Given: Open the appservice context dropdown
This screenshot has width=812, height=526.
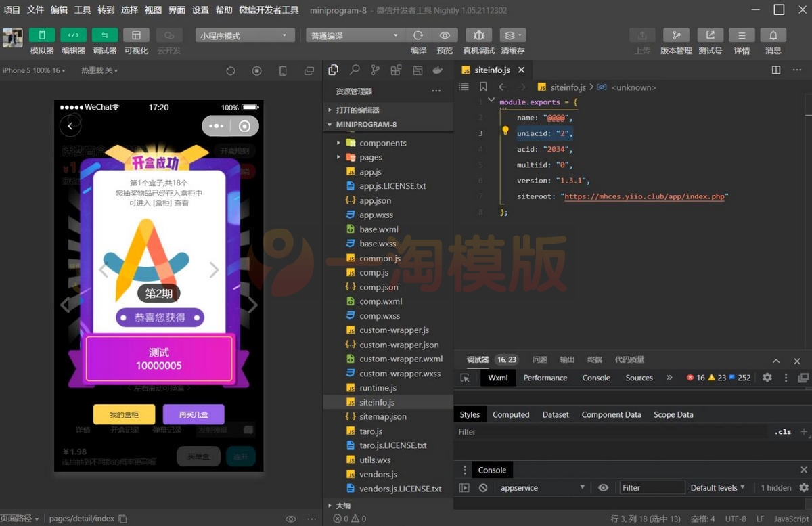Looking at the screenshot, I should click(x=541, y=487).
